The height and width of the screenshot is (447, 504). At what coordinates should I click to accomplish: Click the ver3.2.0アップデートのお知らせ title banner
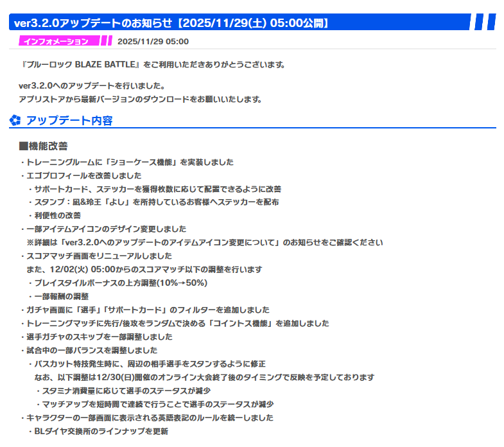pyautogui.click(x=252, y=22)
